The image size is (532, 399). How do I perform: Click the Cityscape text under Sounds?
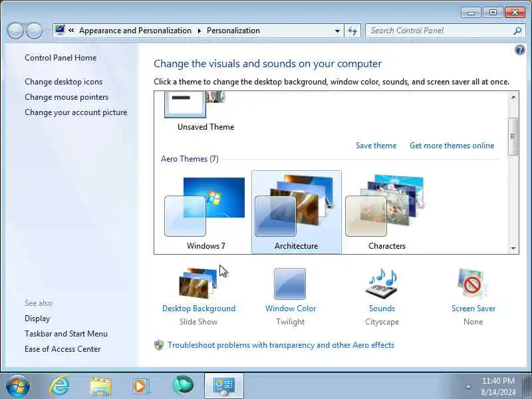(382, 322)
